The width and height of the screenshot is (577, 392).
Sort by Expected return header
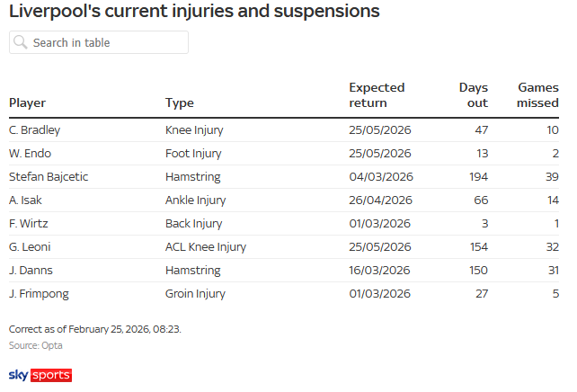click(377, 95)
